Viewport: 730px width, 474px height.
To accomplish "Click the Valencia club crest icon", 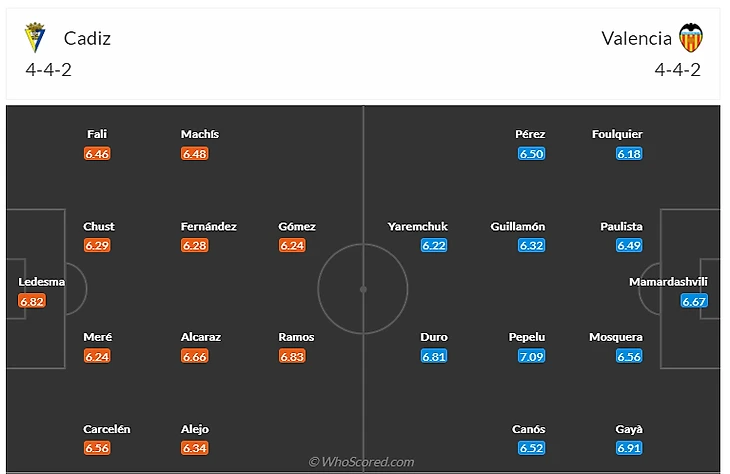I will [x=691, y=38].
